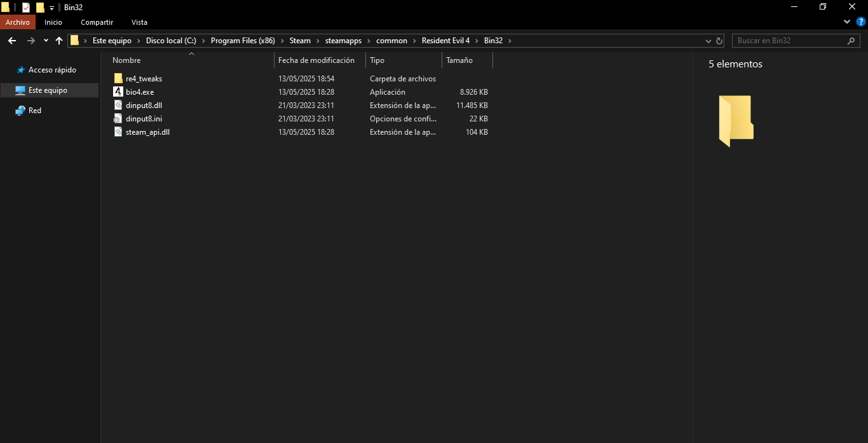Expand the ribbon with the chevron
The height and width of the screenshot is (443, 868).
(x=847, y=22)
